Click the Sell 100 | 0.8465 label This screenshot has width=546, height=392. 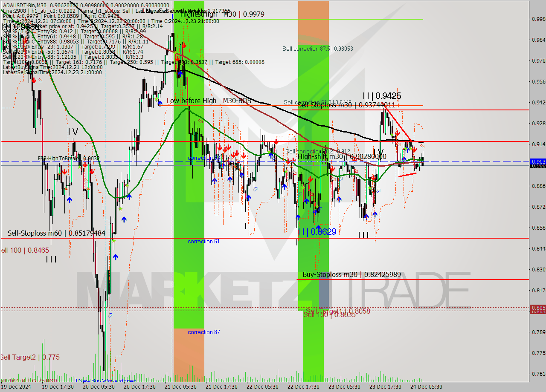pos(24,251)
